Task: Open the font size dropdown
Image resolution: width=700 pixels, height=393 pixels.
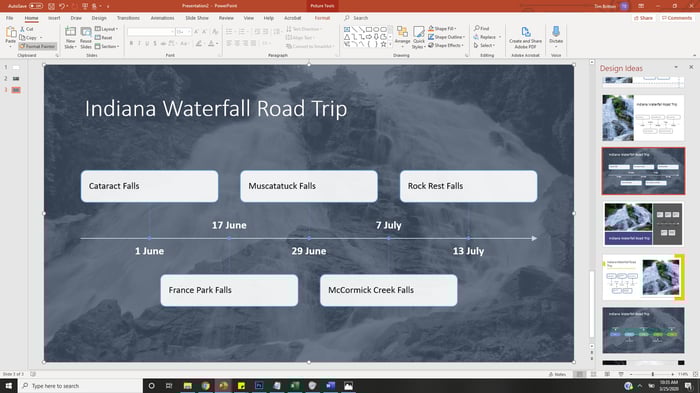Action: [x=189, y=32]
